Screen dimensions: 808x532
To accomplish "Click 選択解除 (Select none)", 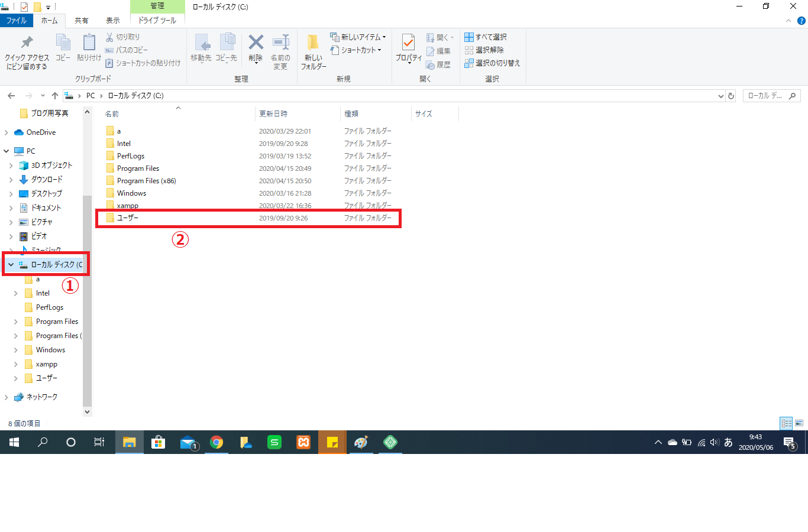I will (x=484, y=50).
